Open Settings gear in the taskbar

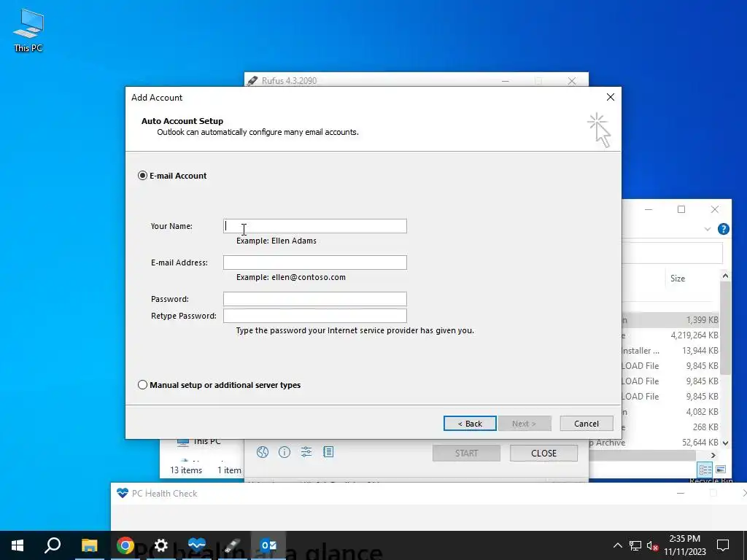161,545
